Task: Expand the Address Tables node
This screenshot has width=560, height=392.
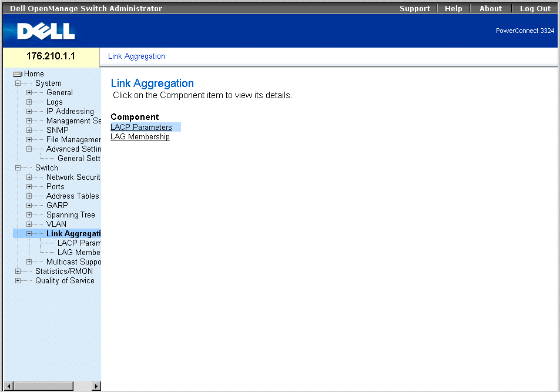Action: point(29,196)
